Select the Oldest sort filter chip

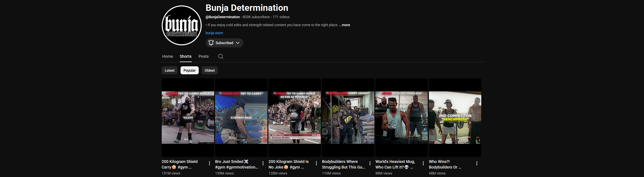(209, 70)
